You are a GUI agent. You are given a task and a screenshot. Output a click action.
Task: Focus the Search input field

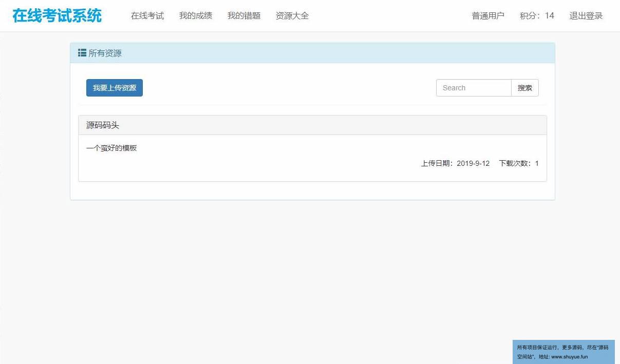tap(474, 88)
